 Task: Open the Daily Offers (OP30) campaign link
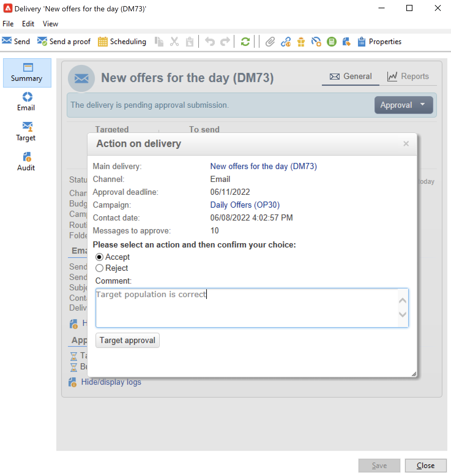[x=245, y=205]
